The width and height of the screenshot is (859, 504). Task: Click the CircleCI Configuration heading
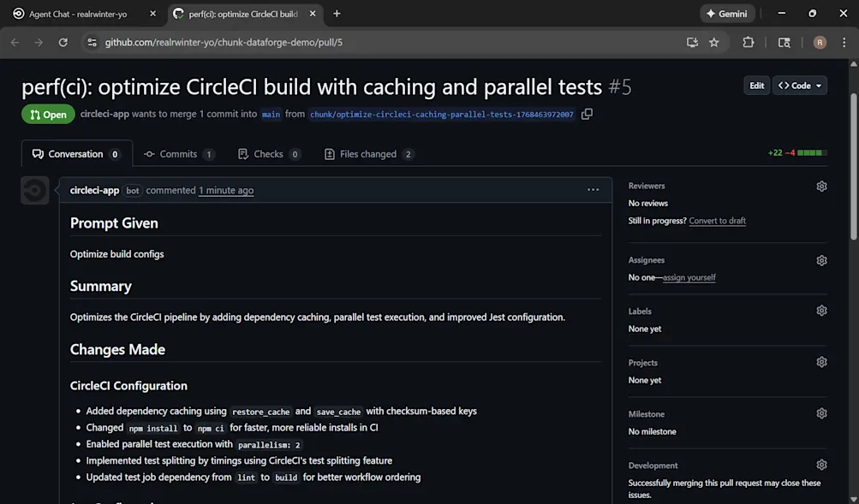(x=128, y=386)
